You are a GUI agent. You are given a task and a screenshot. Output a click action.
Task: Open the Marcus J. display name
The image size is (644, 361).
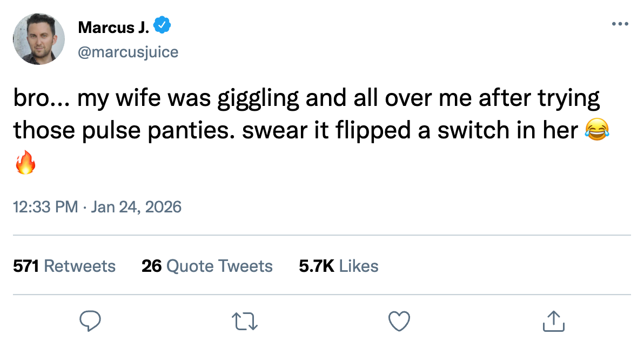click(113, 26)
